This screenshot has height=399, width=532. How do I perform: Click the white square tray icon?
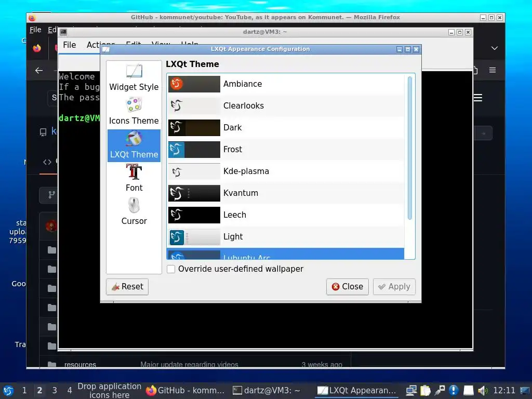469,391
